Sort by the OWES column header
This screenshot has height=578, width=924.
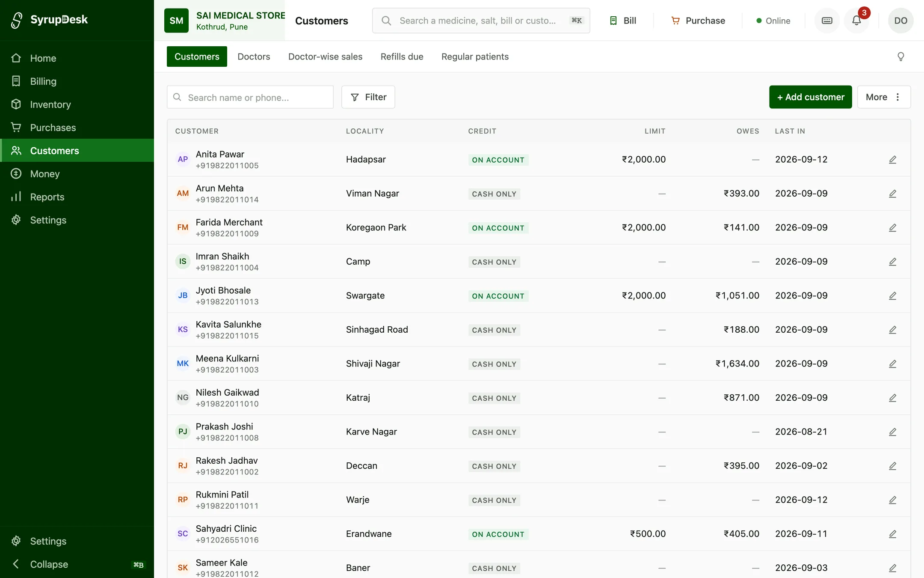[748, 131]
